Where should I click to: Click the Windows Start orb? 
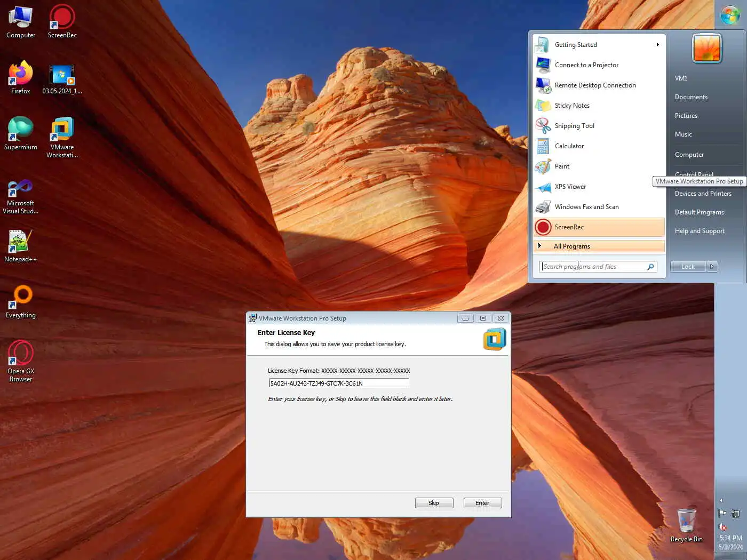tap(730, 14)
